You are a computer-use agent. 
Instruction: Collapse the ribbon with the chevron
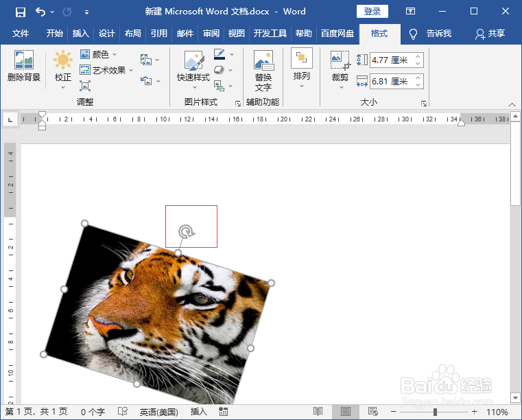pos(512,104)
